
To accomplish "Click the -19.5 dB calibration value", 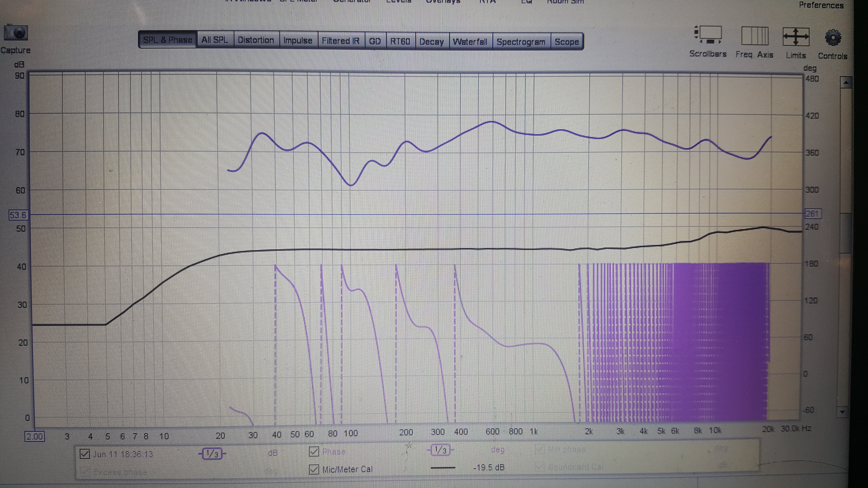I will click(489, 467).
